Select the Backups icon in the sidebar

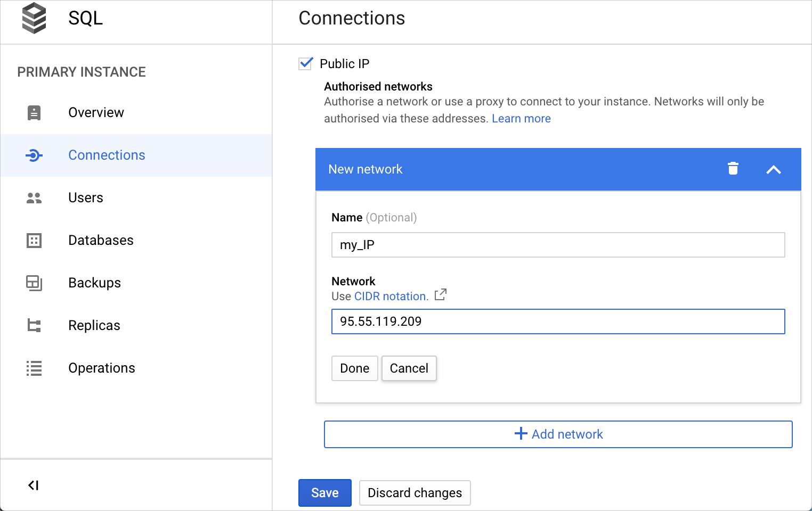pyautogui.click(x=34, y=283)
